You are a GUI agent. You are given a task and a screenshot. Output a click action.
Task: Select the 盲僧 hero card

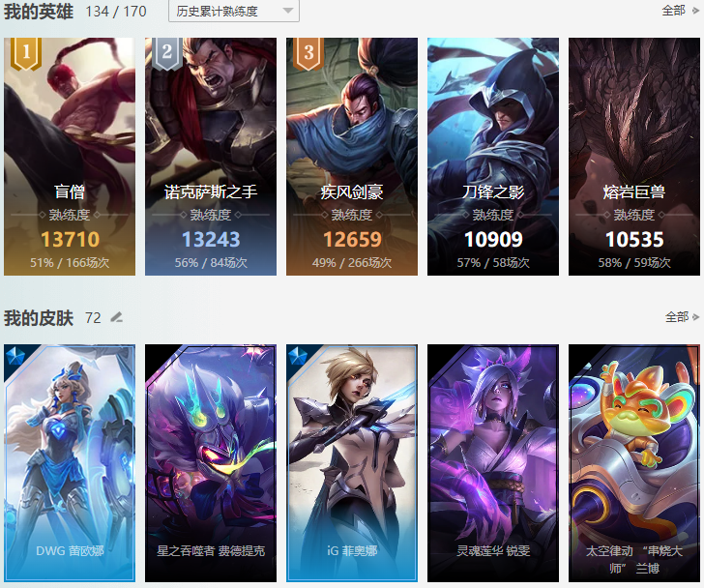(x=70, y=157)
